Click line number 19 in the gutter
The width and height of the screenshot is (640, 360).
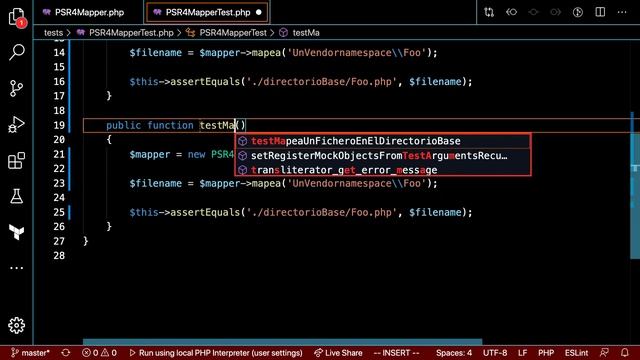[x=59, y=125]
